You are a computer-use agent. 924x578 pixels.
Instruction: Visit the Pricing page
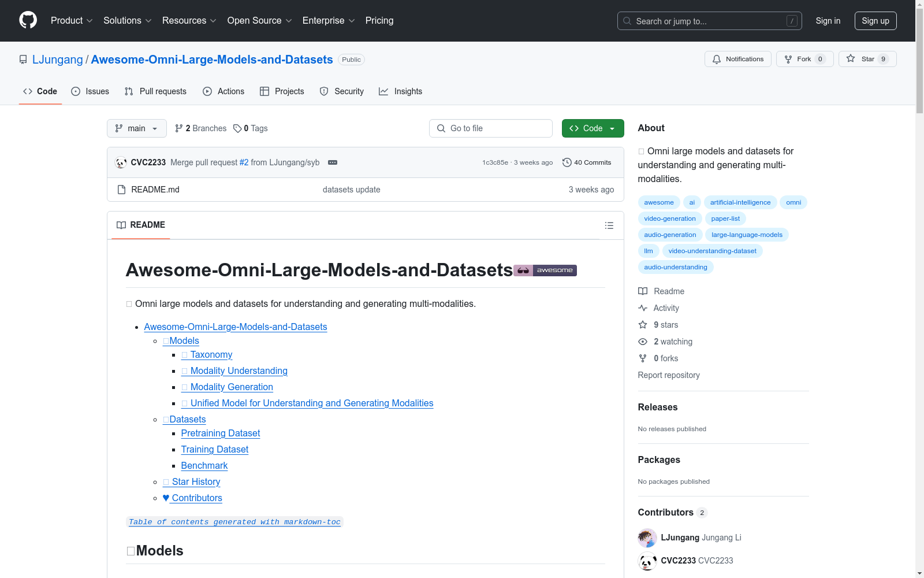379,20
